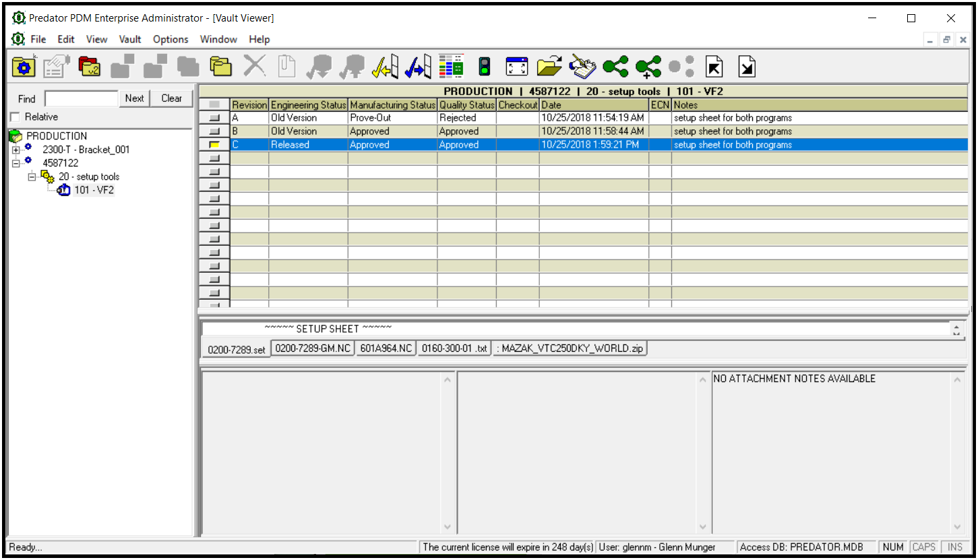Switch to the MAZAK_VTC250DKY_WORLD.zip attachment tab

point(570,348)
